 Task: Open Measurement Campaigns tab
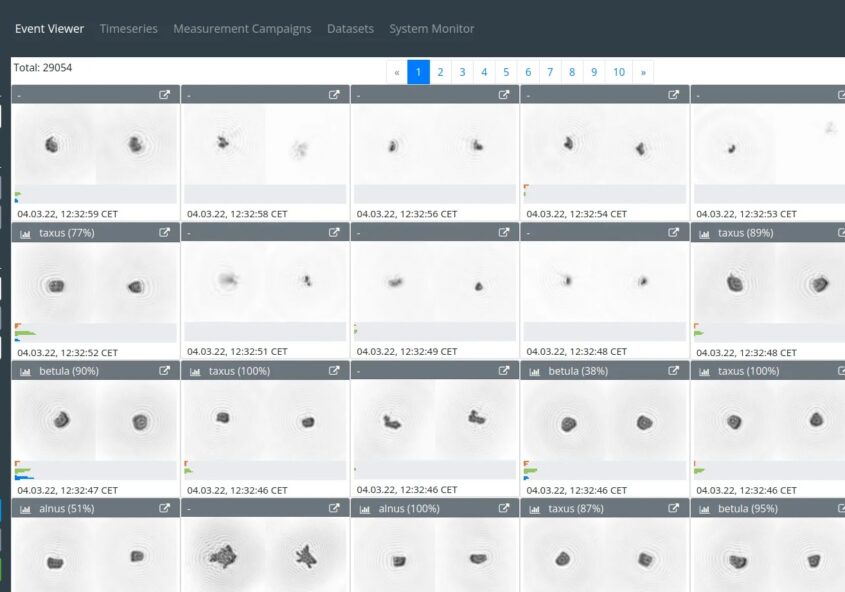point(242,29)
